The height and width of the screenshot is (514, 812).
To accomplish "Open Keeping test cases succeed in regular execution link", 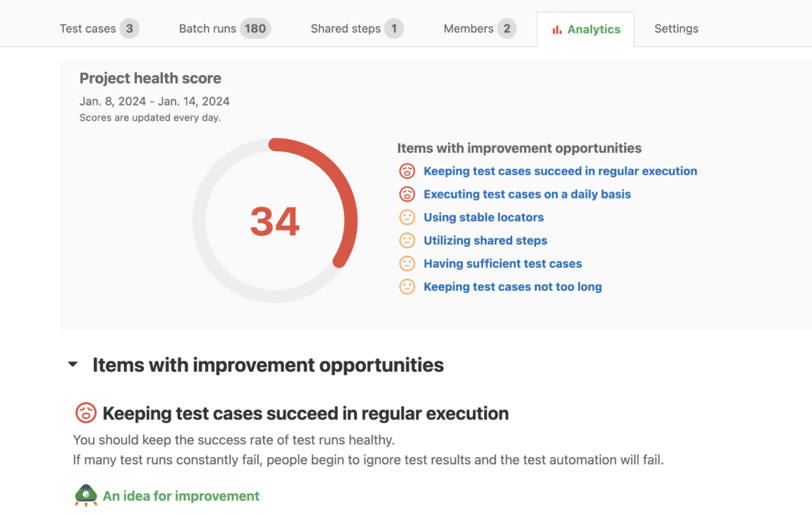I will 560,171.
